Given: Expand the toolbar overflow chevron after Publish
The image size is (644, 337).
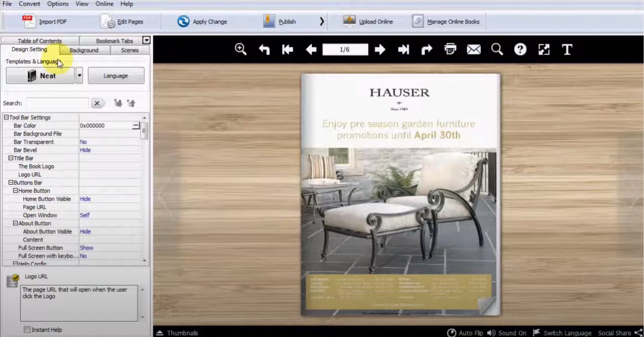Looking at the screenshot, I should click(x=322, y=22).
